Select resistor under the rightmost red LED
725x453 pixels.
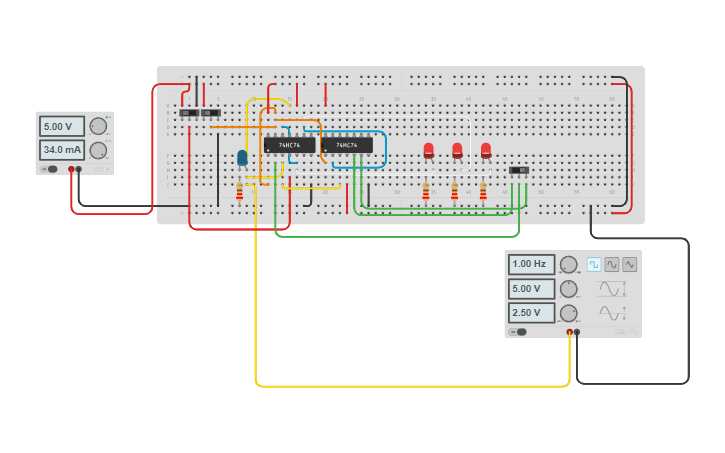(x=483, y=190)
